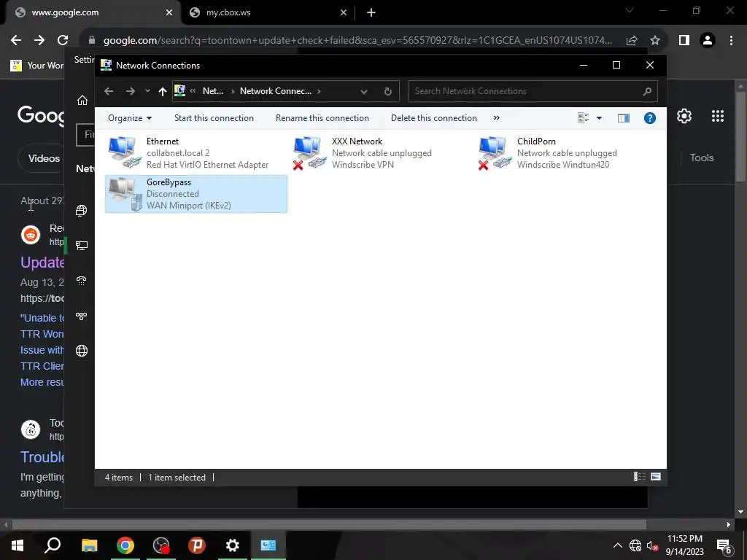Open taskbar Search
This screenshot has height=560, width=747.
[53, 545]
